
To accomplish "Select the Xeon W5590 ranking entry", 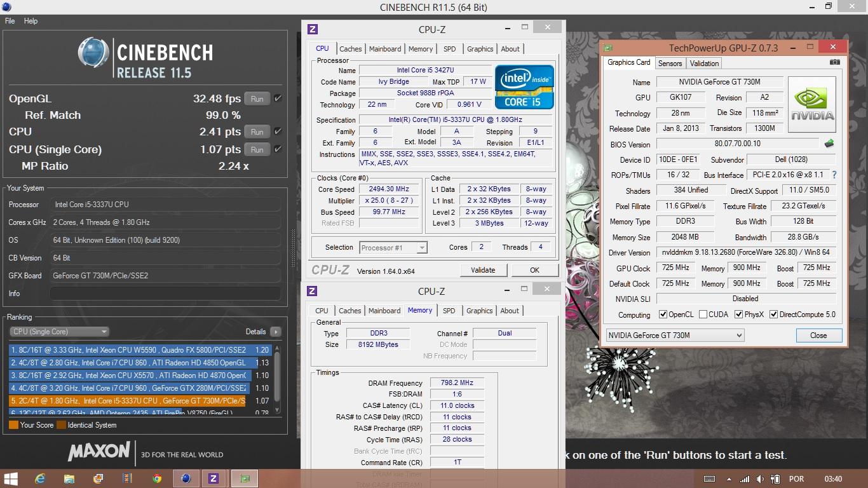I will coord(140,349).
